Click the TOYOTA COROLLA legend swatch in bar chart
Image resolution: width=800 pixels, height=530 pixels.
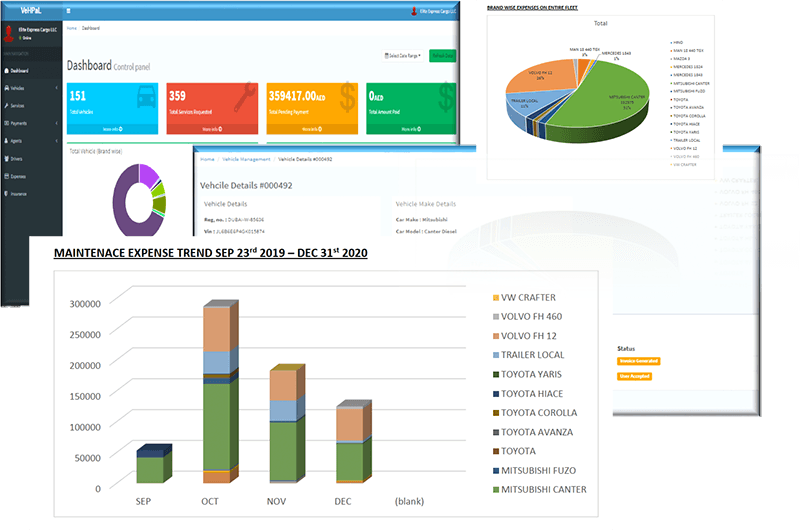[496, 413]
